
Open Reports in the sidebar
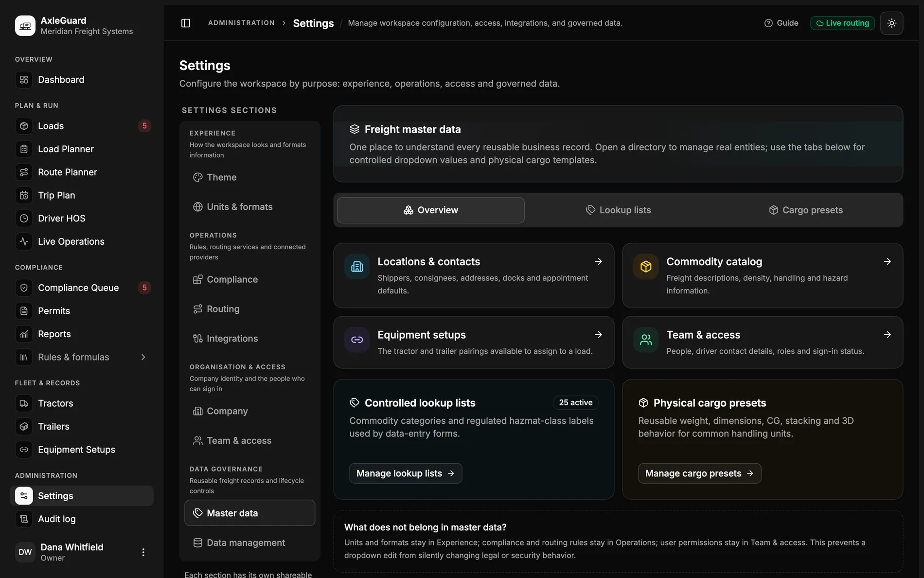(82, 334)
